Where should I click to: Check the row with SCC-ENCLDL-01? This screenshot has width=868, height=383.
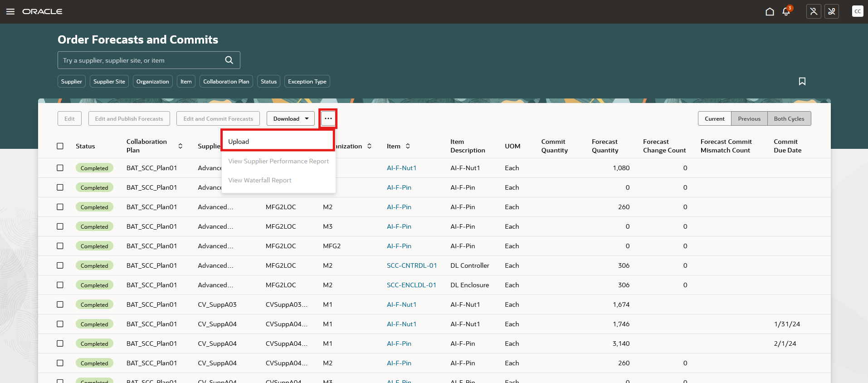click(x=60, y=285)
